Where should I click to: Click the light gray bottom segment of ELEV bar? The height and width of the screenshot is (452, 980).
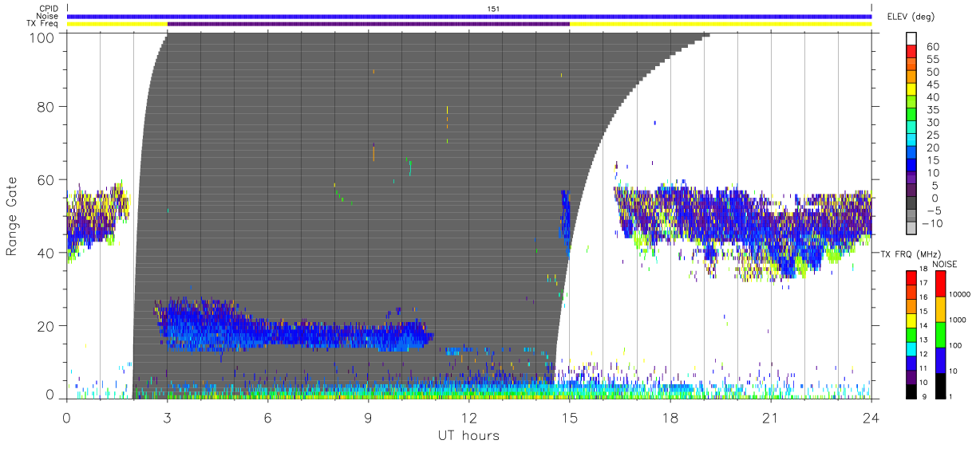tap(911, 228)
